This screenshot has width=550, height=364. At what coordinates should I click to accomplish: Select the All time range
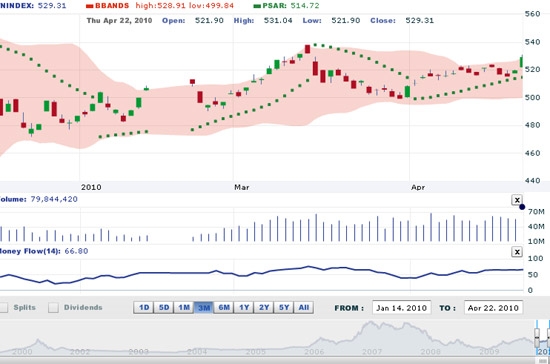click(x=304, y=308)
